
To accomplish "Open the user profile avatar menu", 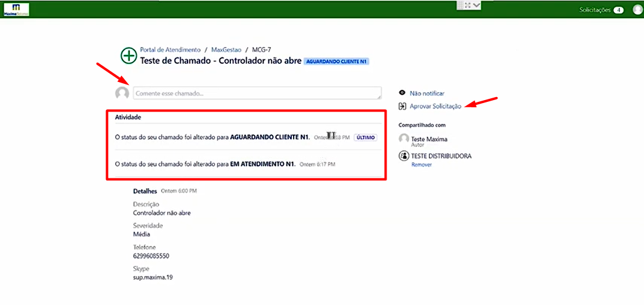I will (638, 10).
